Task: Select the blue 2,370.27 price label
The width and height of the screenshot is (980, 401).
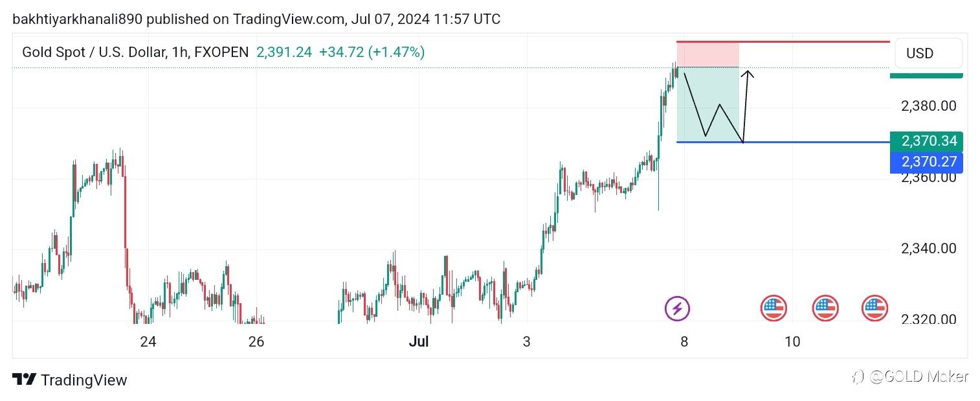Action: coord(926,162)
